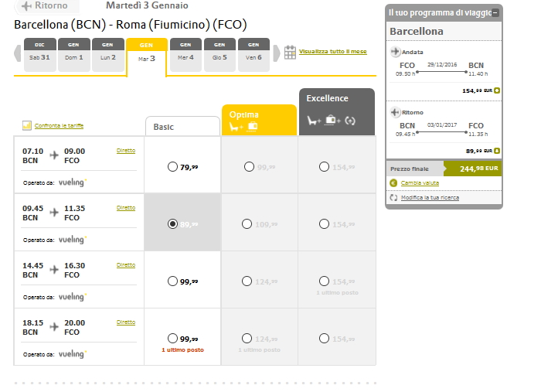This screenshot has height=392, width=541.
Task: Click the currency change icon
Action: coord(393,183)
